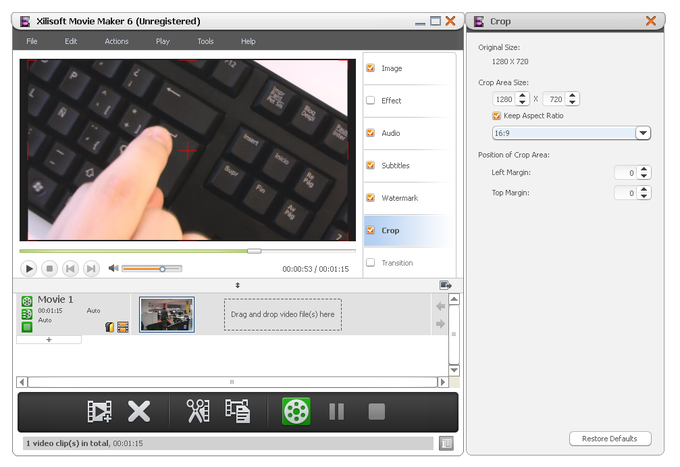680x467 pixels.
Task: Click timeline vertical scrollbar down arrow
Action: pyautogui.click(x=454, y=370)
